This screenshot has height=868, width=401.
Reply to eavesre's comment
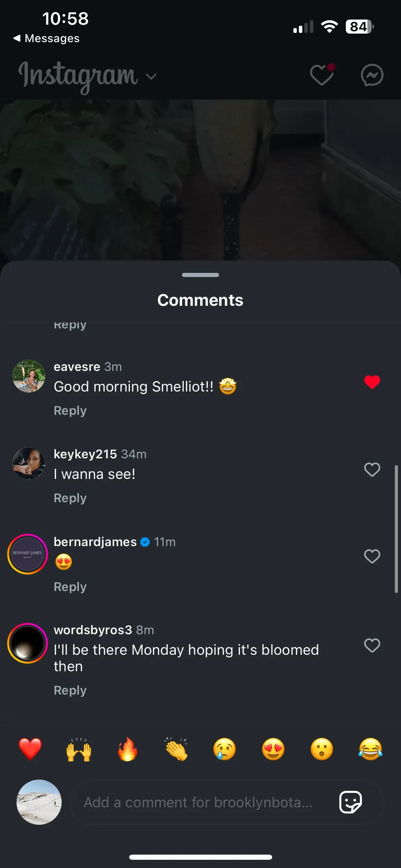click(x=70, y=411)
